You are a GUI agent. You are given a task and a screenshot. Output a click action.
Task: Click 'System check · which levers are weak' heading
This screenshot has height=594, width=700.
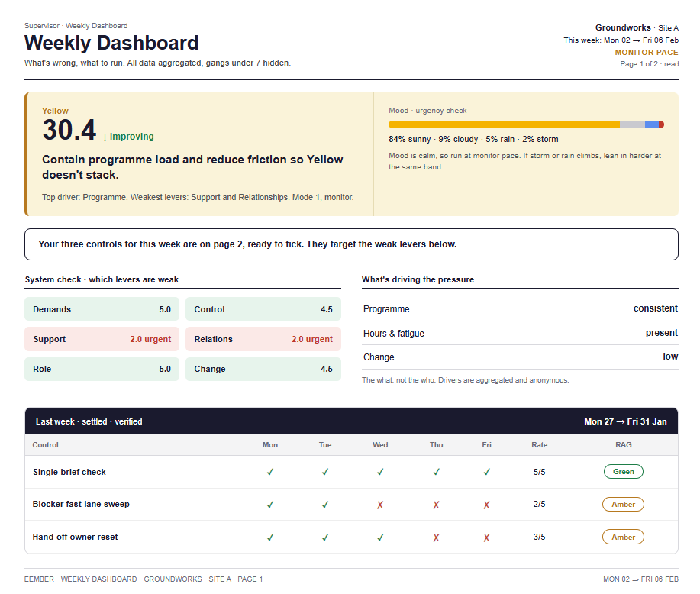(102, 279)
